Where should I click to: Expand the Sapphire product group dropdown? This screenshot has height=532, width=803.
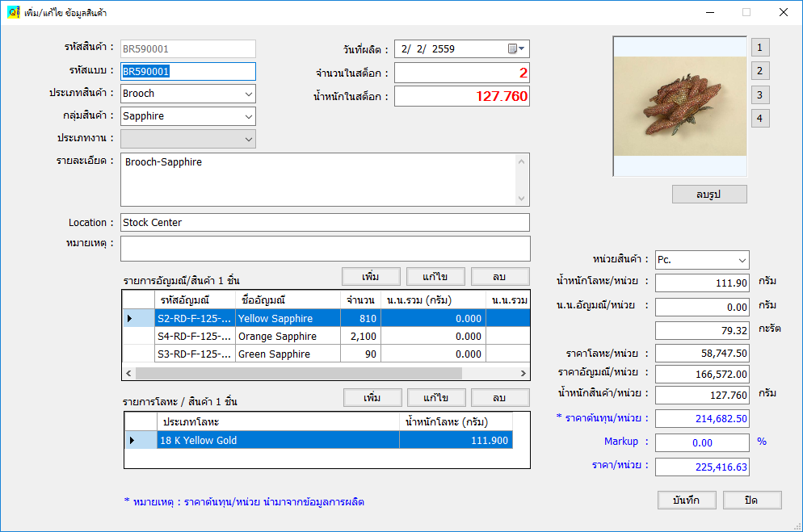[248, 116]
